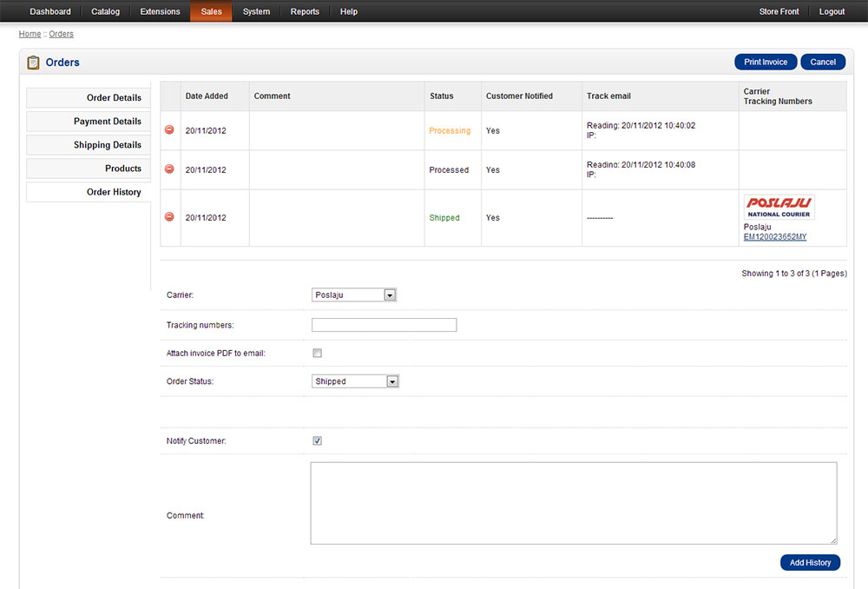Go to Store Front
The image size is (868, 589).
pos(779,11)
